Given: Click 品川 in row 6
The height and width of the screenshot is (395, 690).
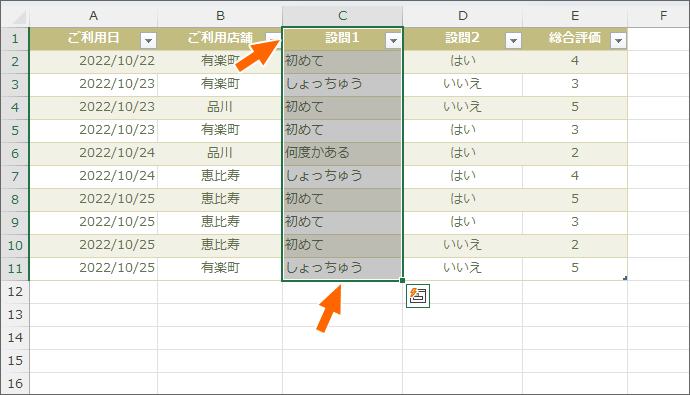Looking at the screenshot, I should [220, 154].
